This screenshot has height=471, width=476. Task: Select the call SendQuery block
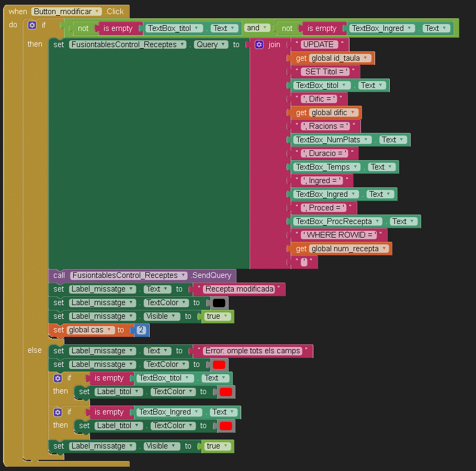59,275
